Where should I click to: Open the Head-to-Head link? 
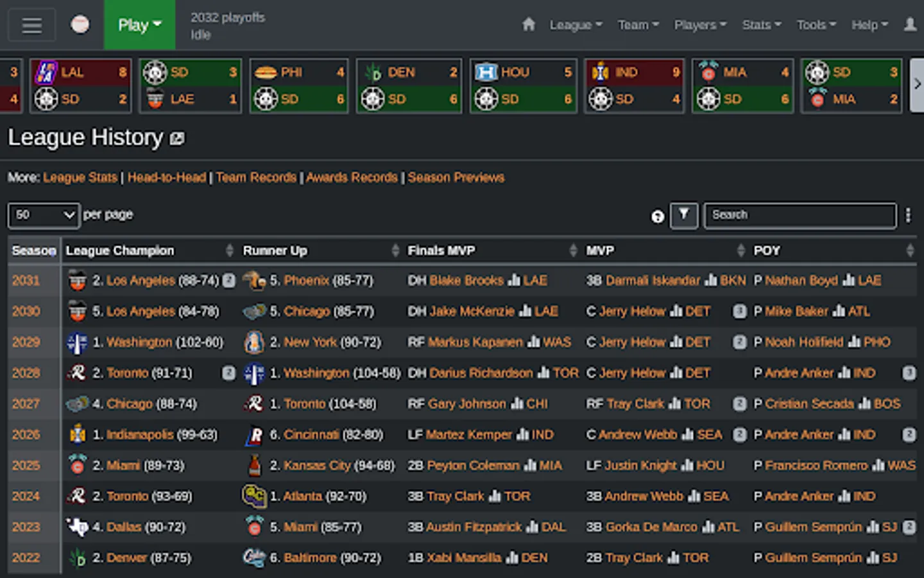167,177
